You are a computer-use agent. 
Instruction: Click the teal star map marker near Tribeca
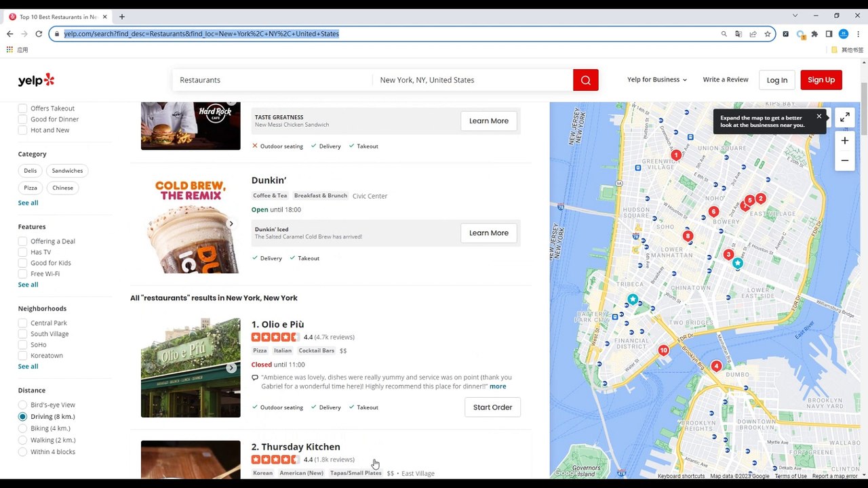[x=633, y=299]
